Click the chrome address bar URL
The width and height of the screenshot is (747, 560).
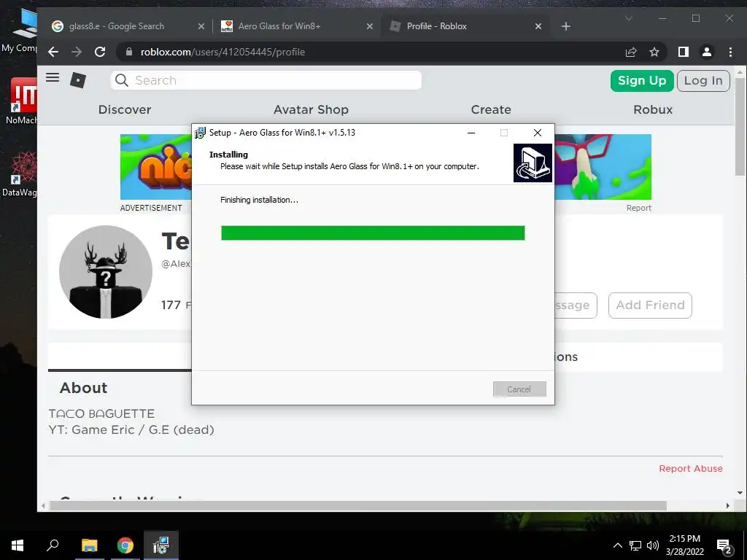[222, 52]
